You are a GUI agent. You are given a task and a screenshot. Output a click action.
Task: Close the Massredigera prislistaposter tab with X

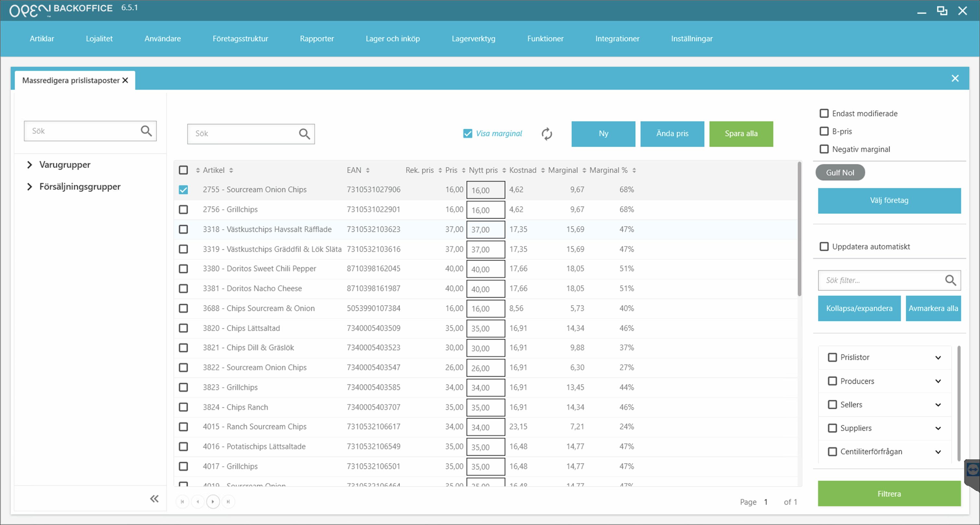click(125, 80)
